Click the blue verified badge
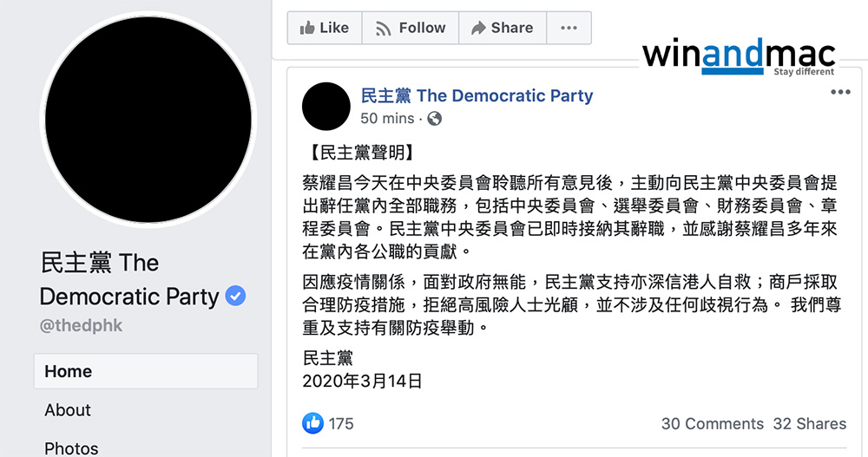The height and width of the screenshot is (457, 868). click(235, 296)
